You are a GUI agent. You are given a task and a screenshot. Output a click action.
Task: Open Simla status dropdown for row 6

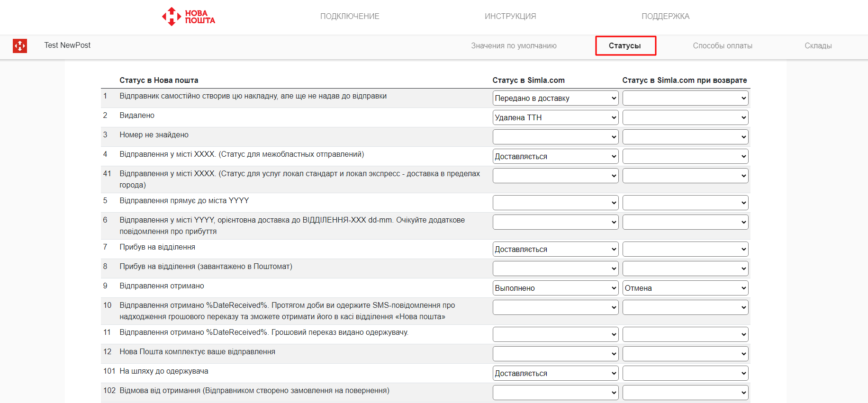(556, 223)
